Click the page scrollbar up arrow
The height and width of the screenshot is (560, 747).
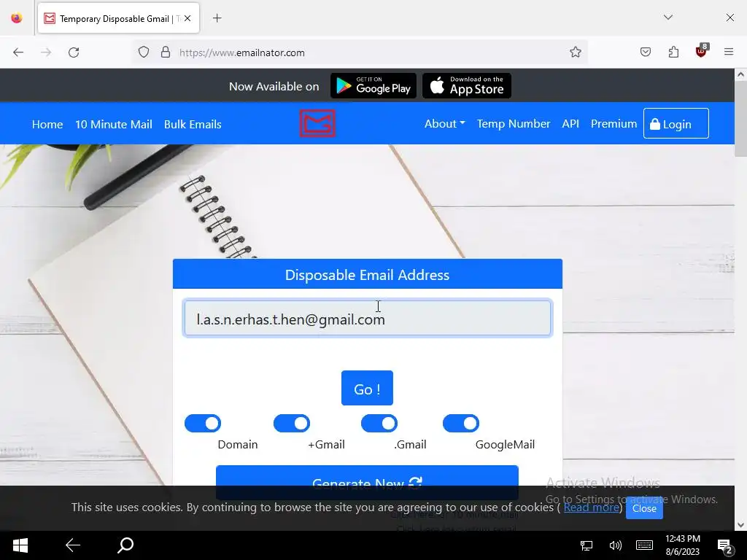point(740,74)
